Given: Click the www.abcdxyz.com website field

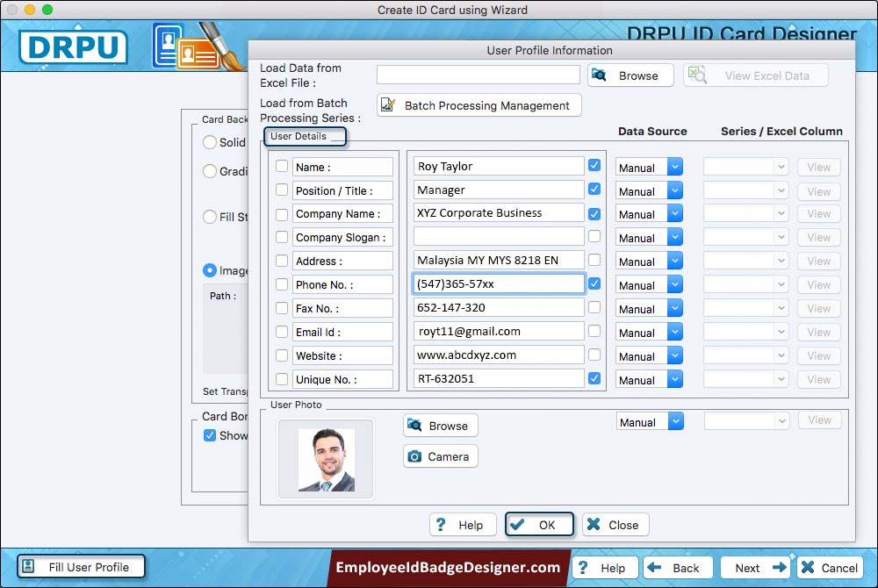Looking at the screenshot, I should coord(499,355).
